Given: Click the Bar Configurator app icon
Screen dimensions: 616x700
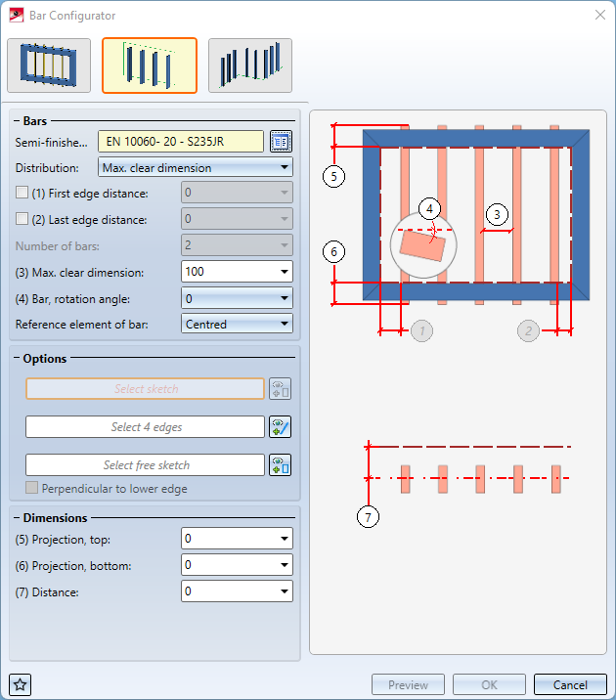Looking at the screenshot, I should (x=16, y=16).
